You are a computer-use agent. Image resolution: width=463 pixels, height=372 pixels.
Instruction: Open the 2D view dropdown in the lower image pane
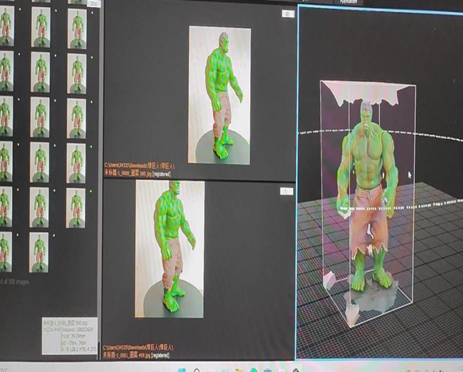tap(286, 191)
